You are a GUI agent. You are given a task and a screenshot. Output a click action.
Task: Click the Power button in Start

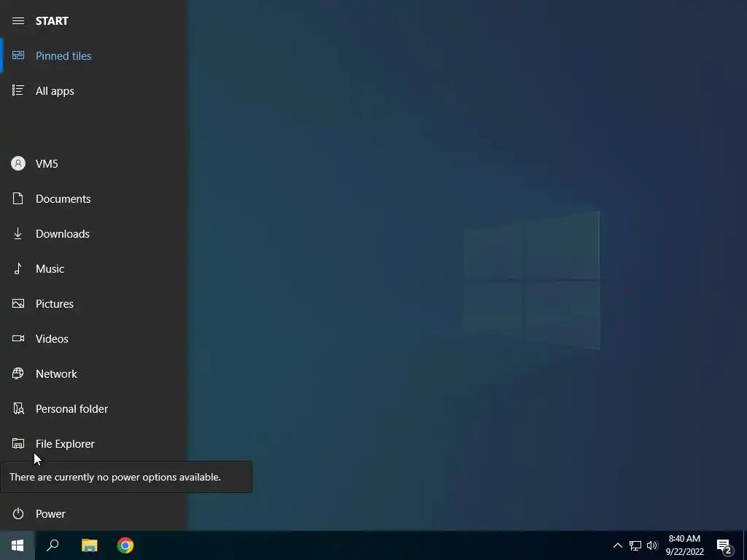pos(93,514)
